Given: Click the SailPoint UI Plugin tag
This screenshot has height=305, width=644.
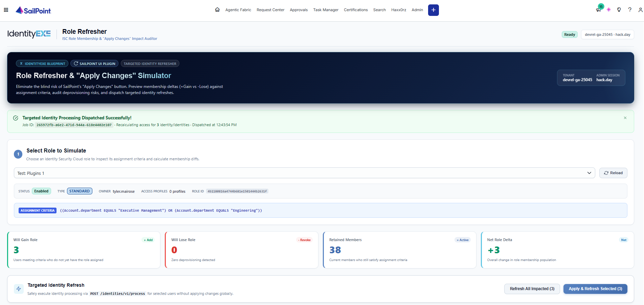Looking at the screenshot, I should [95, 64].
